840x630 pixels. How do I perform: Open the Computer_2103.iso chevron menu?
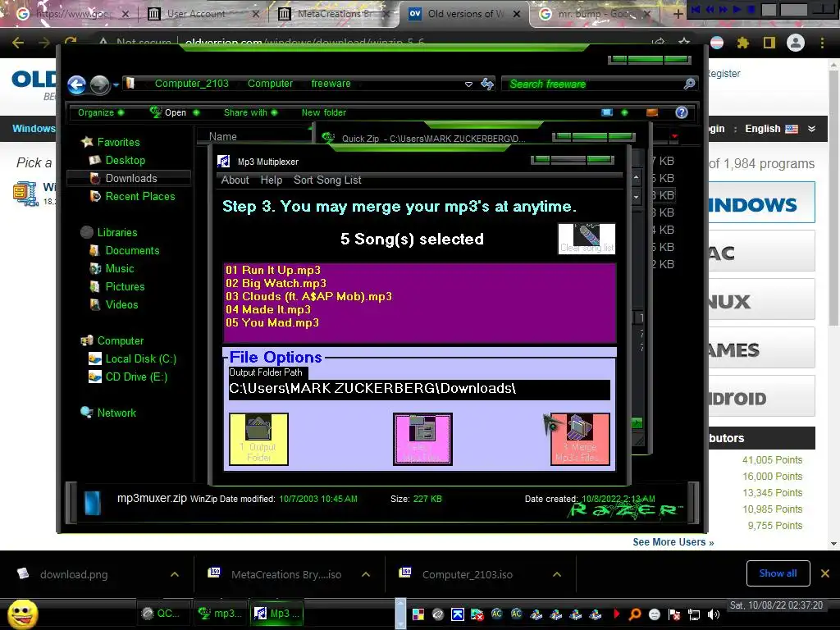click(557, 574)
